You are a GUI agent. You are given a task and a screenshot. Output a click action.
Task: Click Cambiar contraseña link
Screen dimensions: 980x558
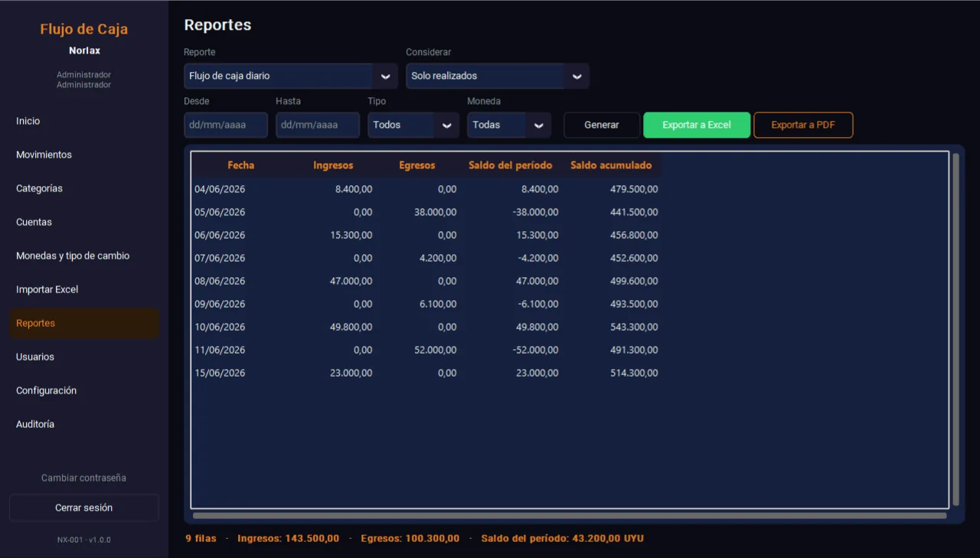tap(84, 478)
